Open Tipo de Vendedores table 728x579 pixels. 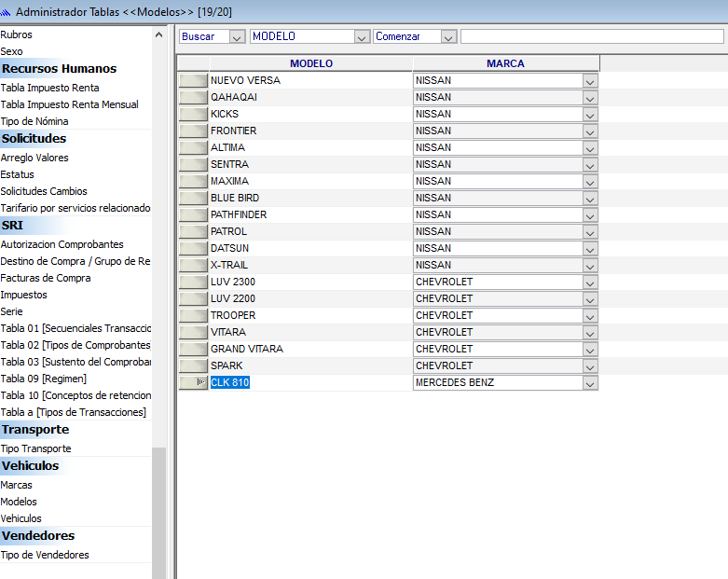click(x=45, y=555)
